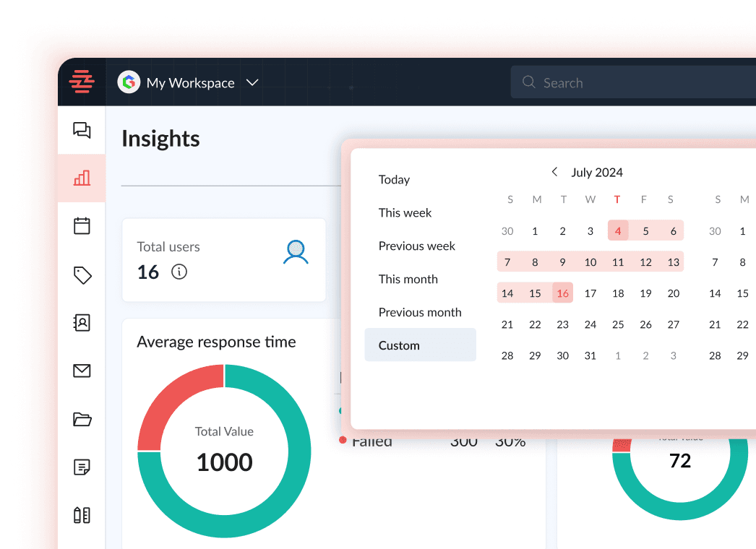
Task: Select July 16 in the calendar
Action: (562, 293)
